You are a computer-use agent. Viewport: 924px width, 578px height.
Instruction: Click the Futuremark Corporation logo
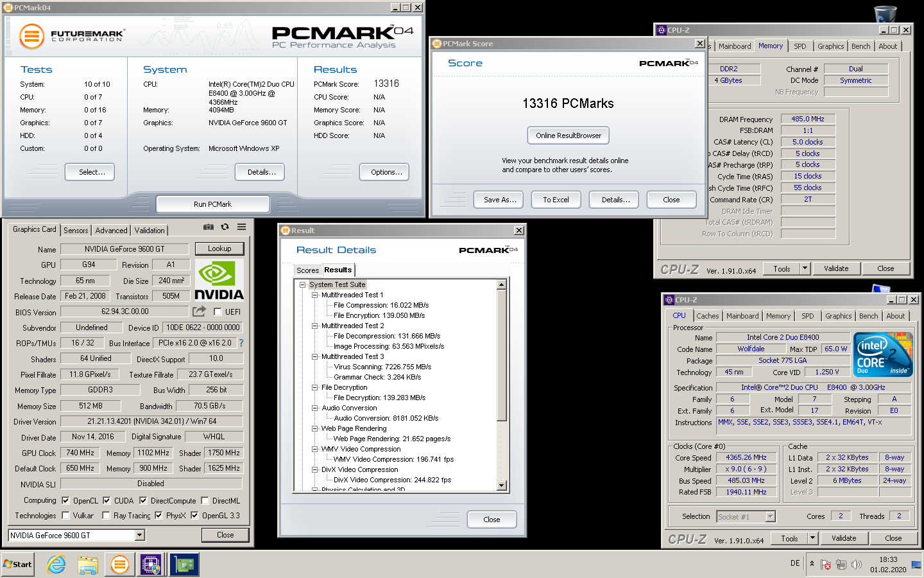(72, 36)
